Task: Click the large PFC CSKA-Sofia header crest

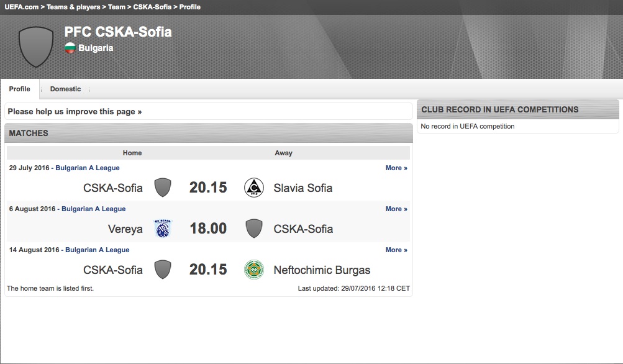Action: coord(36,46)
